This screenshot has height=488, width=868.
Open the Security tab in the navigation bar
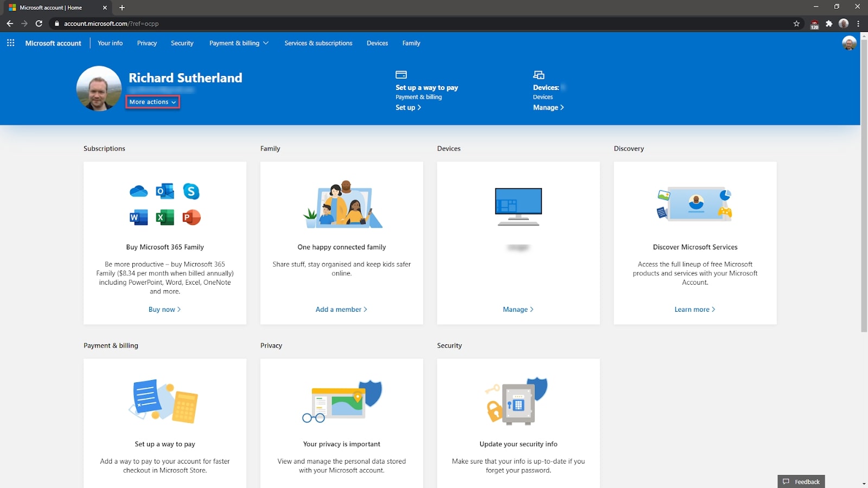pyautogui.click(x=182, y=43)
